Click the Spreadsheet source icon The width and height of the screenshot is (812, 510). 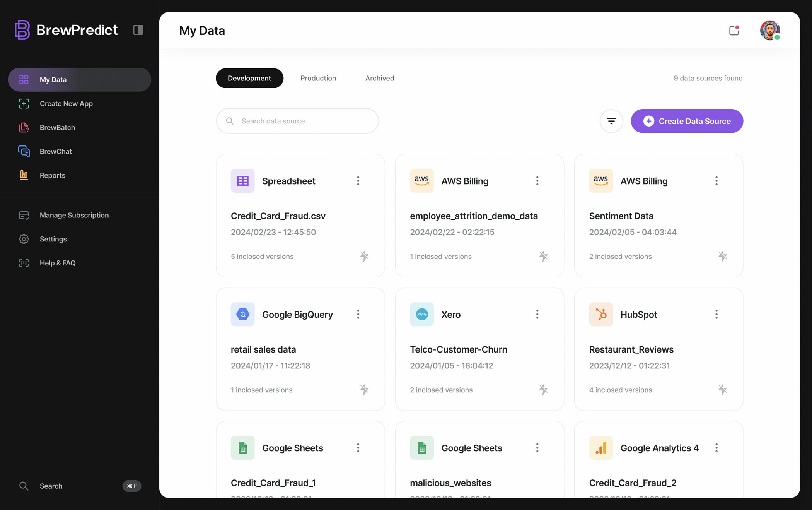tap(243, 181)
